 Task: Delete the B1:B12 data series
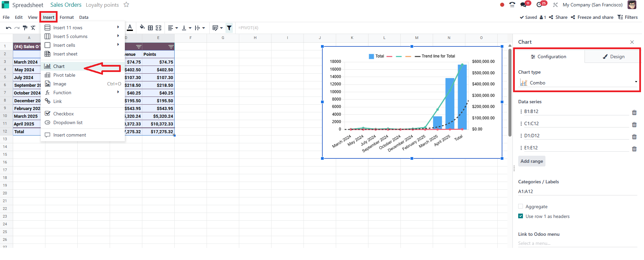(x=634, y=112)
